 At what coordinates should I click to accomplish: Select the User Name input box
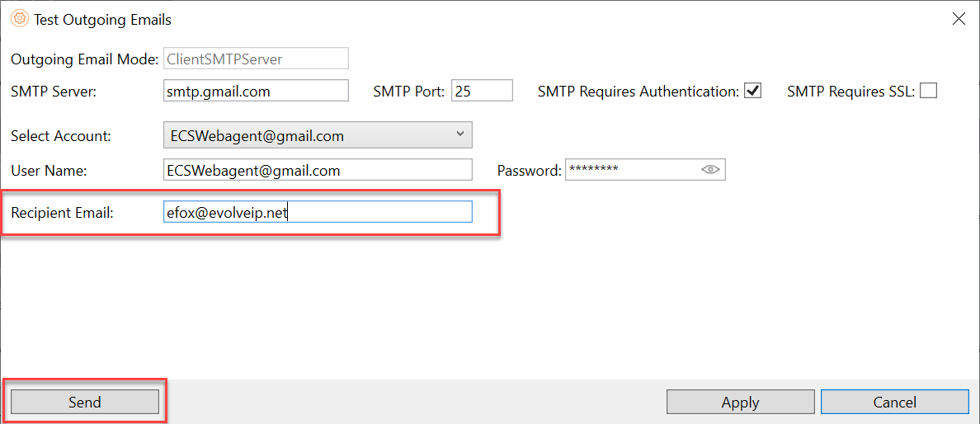318,170
